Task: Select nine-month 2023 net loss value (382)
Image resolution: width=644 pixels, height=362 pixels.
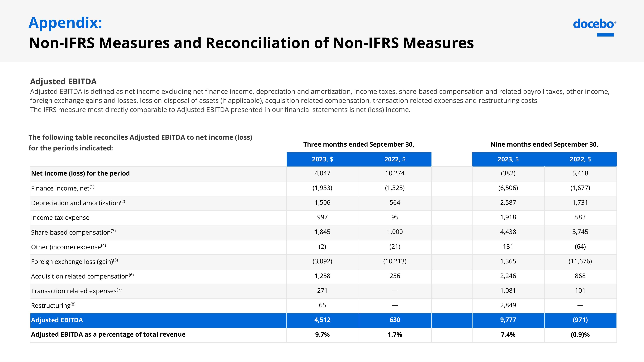Action: [508, 173]
